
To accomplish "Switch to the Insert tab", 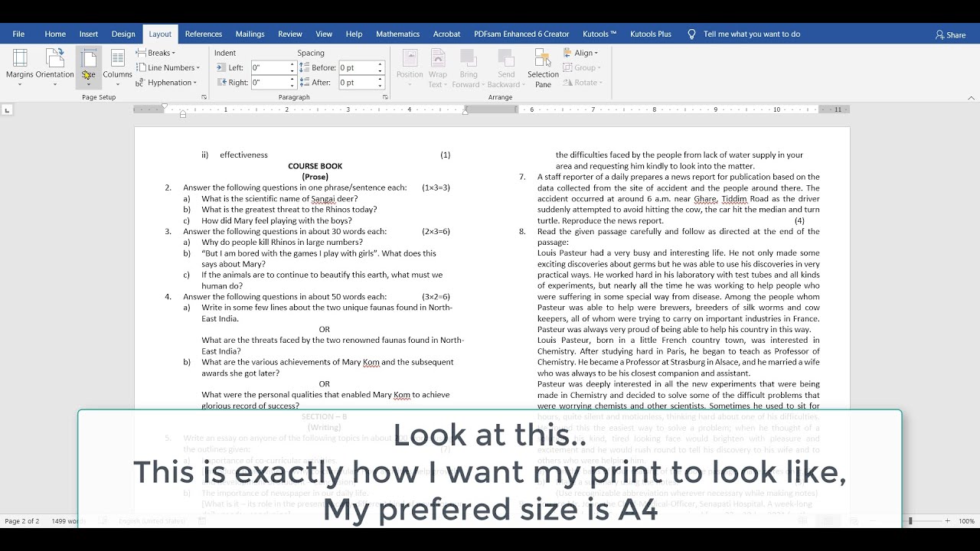I will point(89,34).
